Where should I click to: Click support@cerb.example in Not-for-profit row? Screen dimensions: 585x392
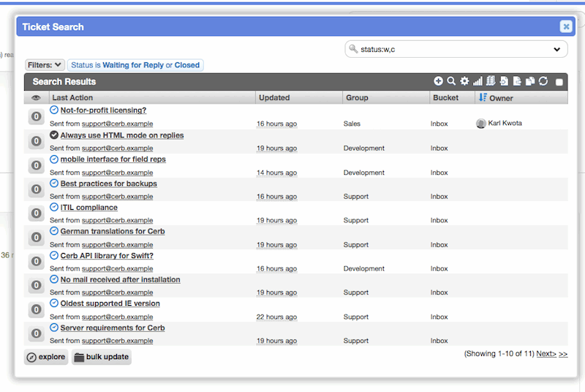[x=118, y=124]
